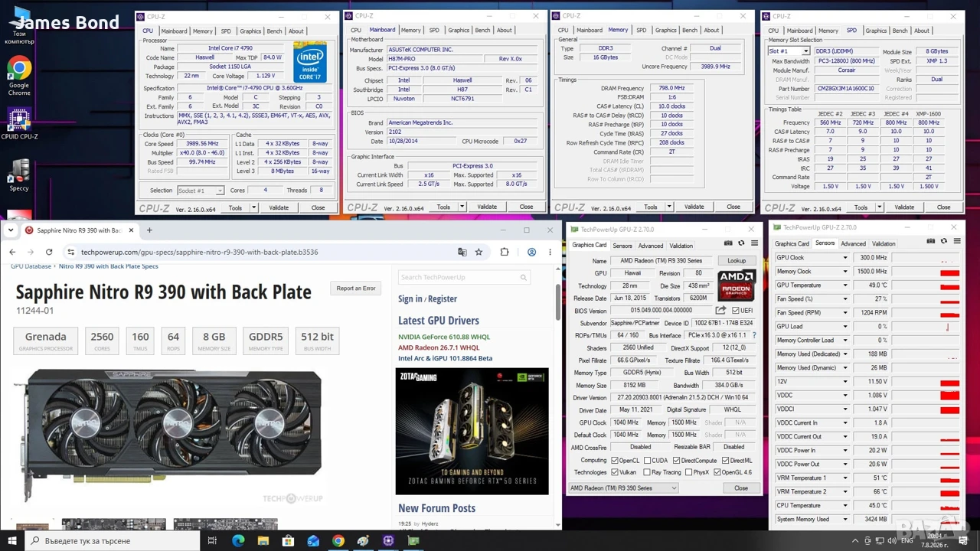
Task: Toggle the OpenGL 4.6 checkbox in GPU-Z
Action: coord(717,472)
